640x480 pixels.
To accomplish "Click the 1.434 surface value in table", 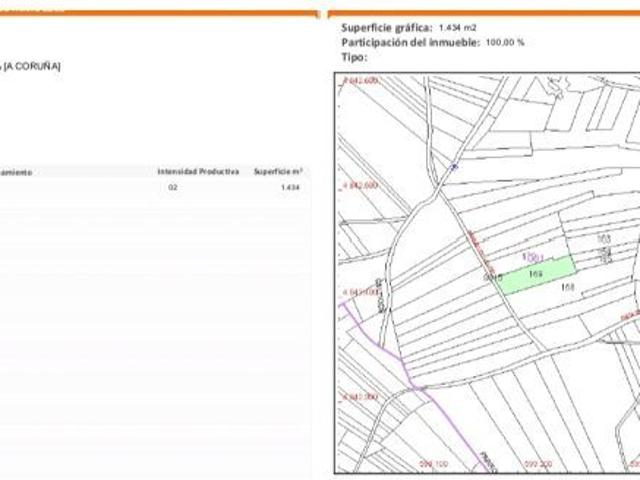I will pyautogui.click(x=290, y=187).
